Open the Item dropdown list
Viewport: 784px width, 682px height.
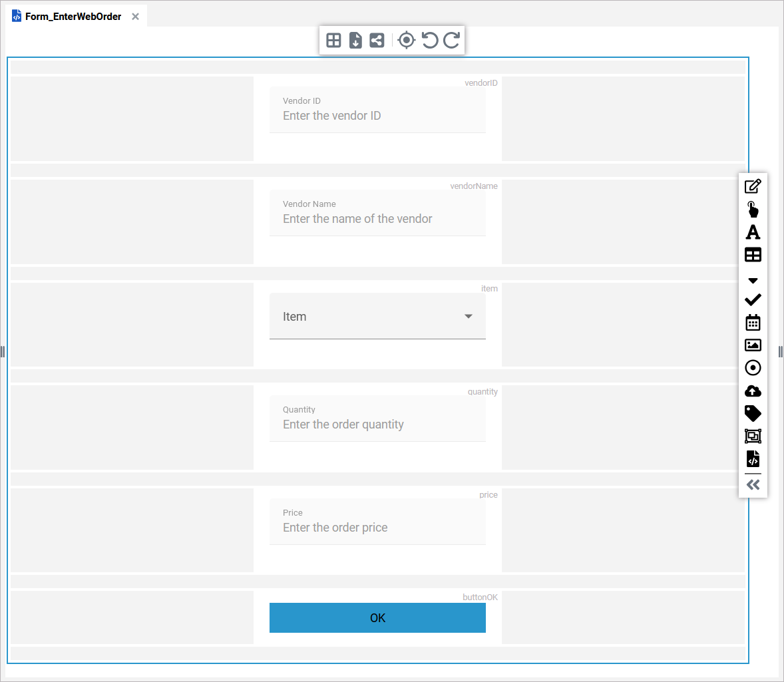[377, 316]
